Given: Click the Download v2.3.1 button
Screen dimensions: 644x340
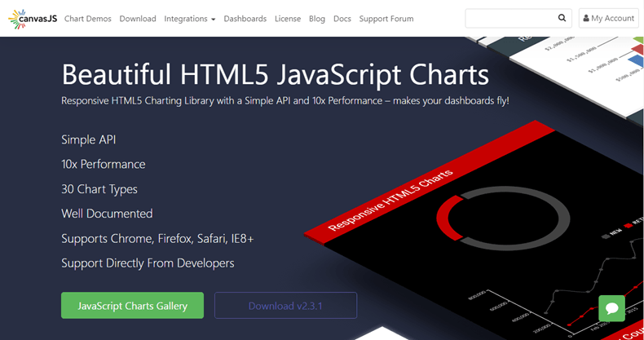Looking at the screenshot, I should coord(285,306).
